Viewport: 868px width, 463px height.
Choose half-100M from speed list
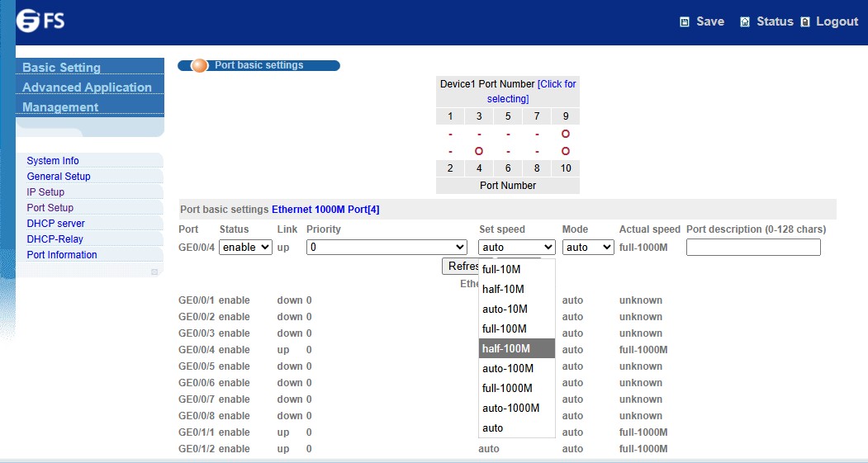point(516,348)
